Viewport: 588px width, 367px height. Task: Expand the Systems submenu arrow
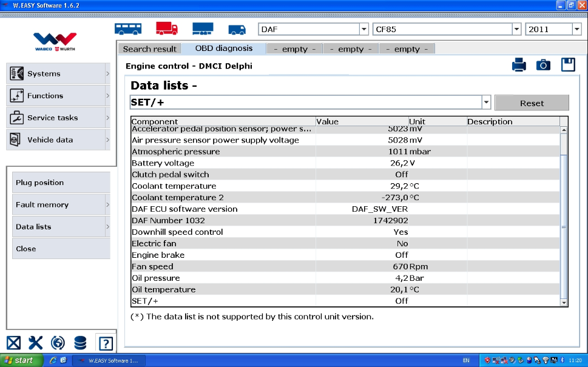[107, 73]
